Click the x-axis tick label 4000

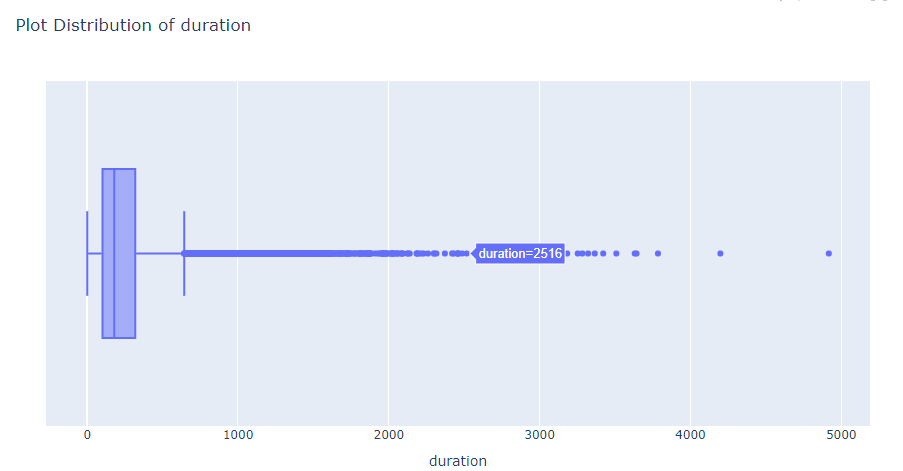(690, 435)
